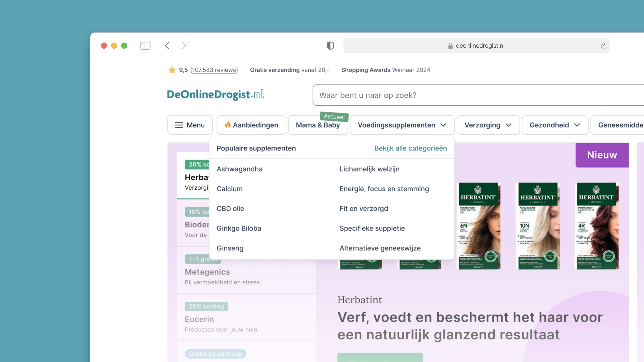Click the hamburger icon in Menu button
The image size is (644, 362).
(x=179, y=125)
